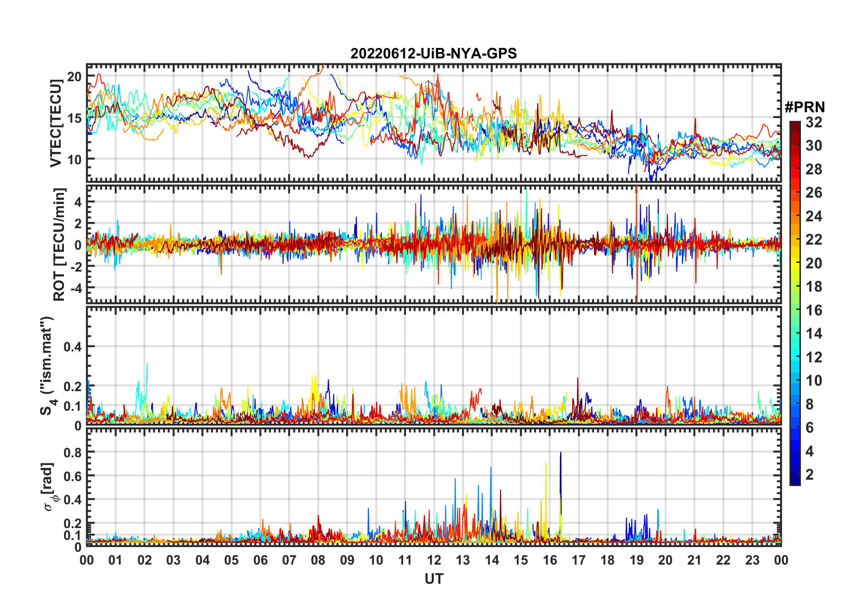The width and height of the screenshot is (868, 607).
Task: Select colorbar tick label 26
Action: coord(814,193)
